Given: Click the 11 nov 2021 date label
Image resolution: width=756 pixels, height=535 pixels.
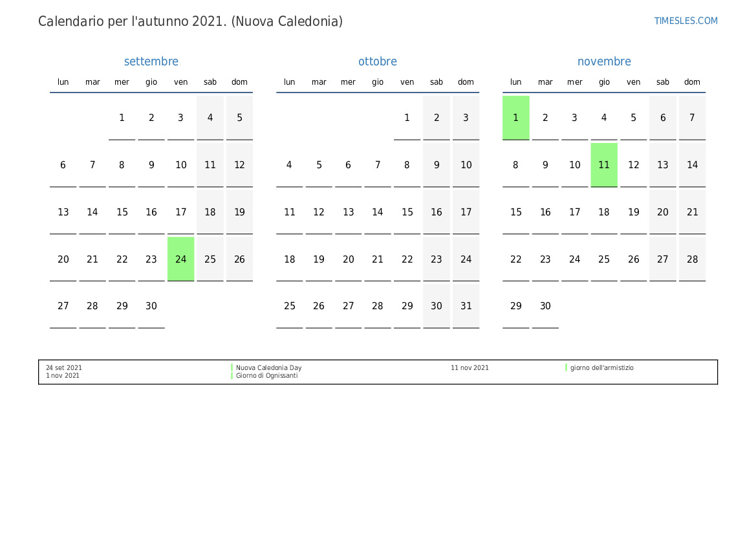Looking at the screenshot, I should tap(470, 367).
